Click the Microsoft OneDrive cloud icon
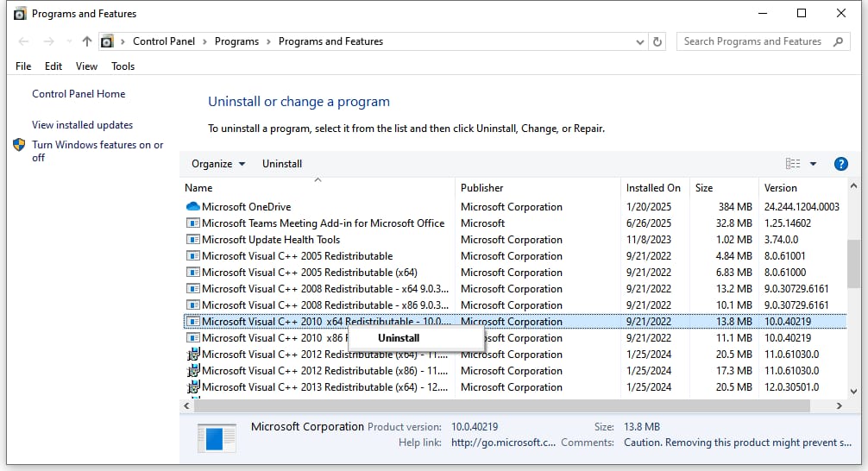 point(192,207)
